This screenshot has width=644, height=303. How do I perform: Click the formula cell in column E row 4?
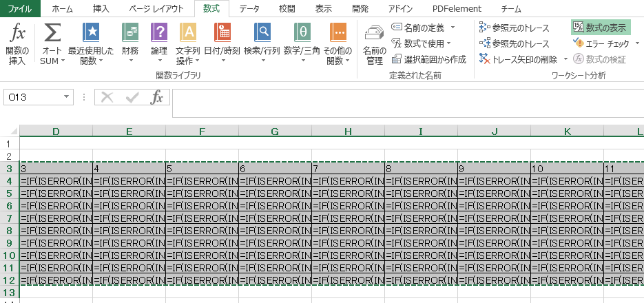tap(129, 181)
